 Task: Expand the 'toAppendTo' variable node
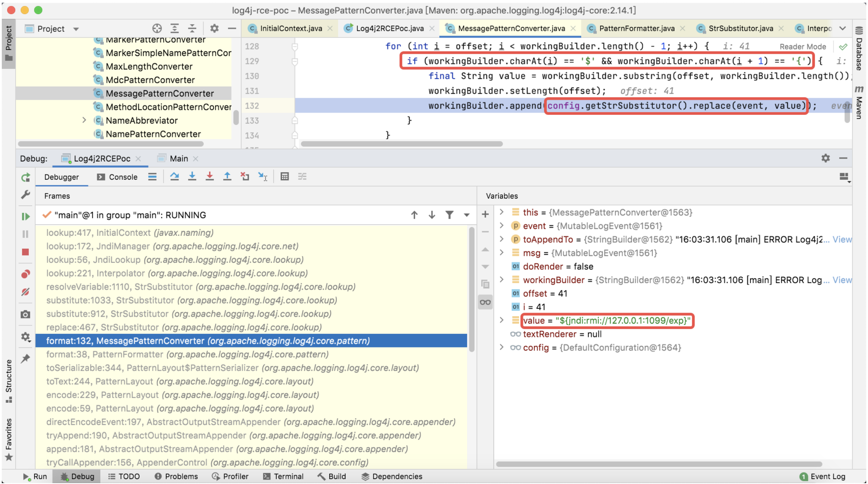tap(502, 239)
